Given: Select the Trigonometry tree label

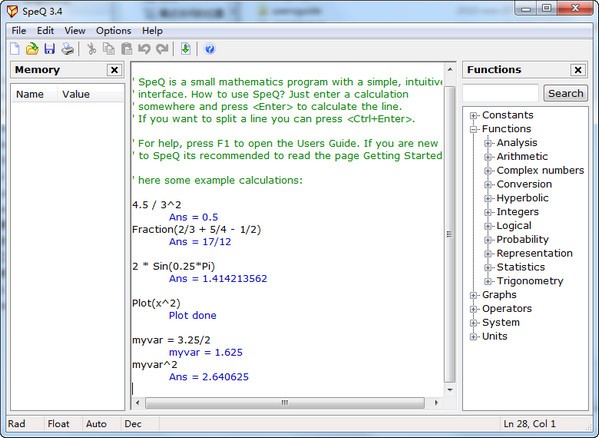Looking at the screenshot, I should point(530,281).
